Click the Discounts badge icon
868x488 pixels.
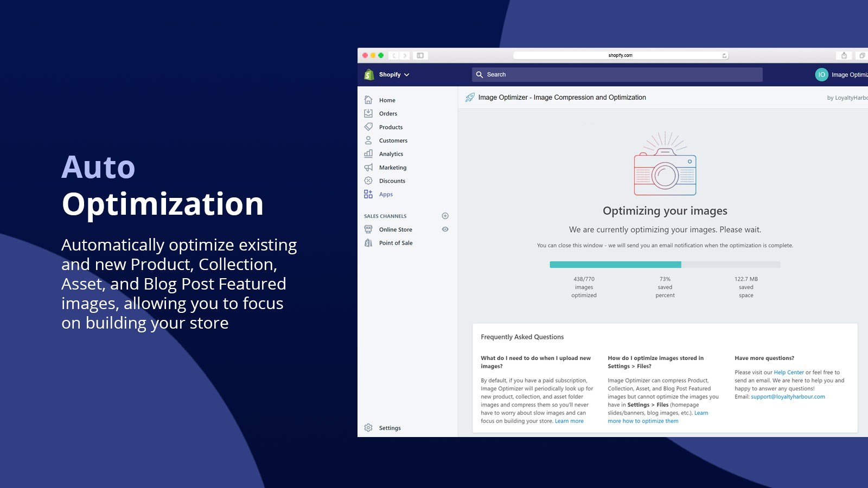point(368,181)
